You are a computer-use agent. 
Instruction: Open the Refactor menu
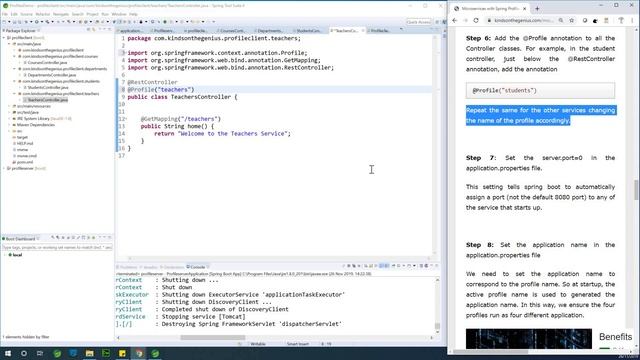[42, 14]
